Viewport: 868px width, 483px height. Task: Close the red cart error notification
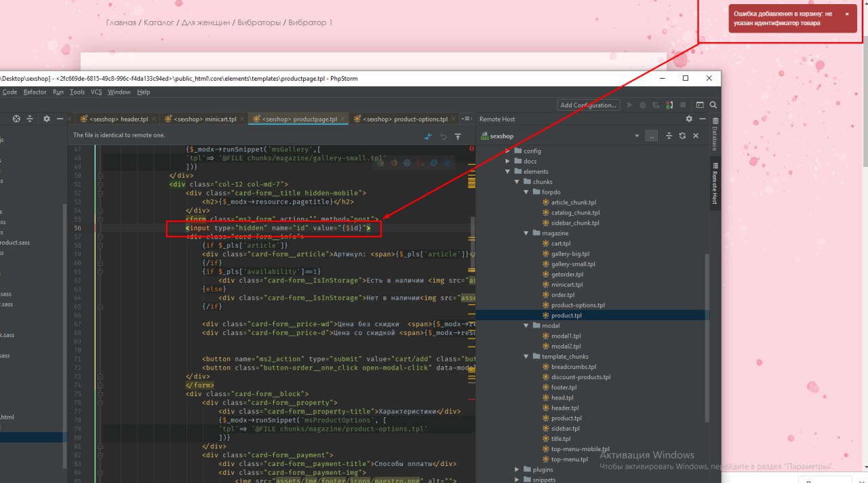coord(847,14)
